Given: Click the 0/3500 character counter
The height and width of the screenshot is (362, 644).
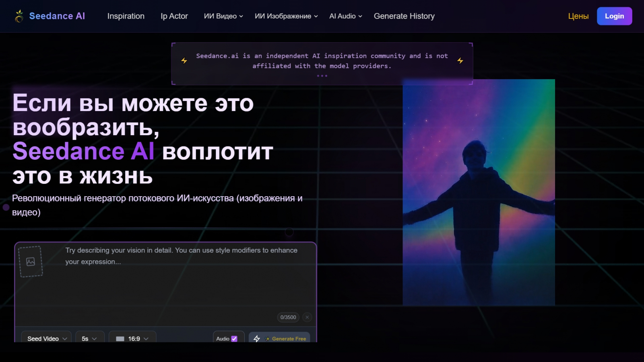Looking at the screenshot, I should [x=288, y=317].
